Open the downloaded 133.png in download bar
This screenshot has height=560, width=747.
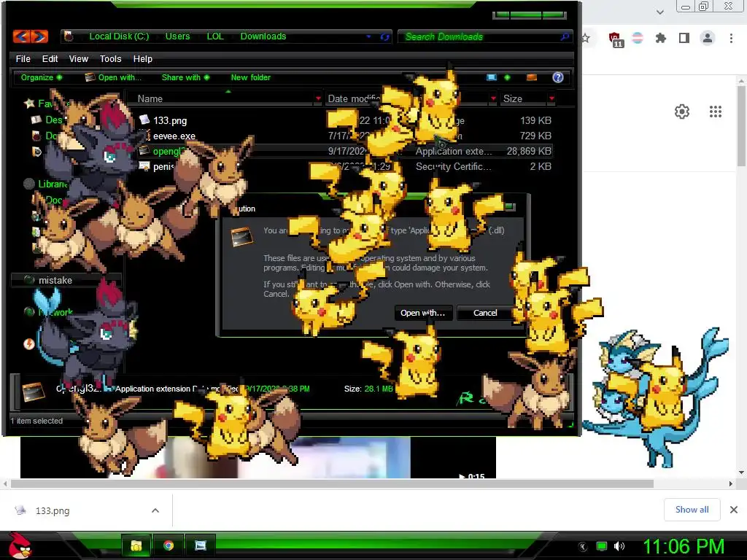point(53,510)
